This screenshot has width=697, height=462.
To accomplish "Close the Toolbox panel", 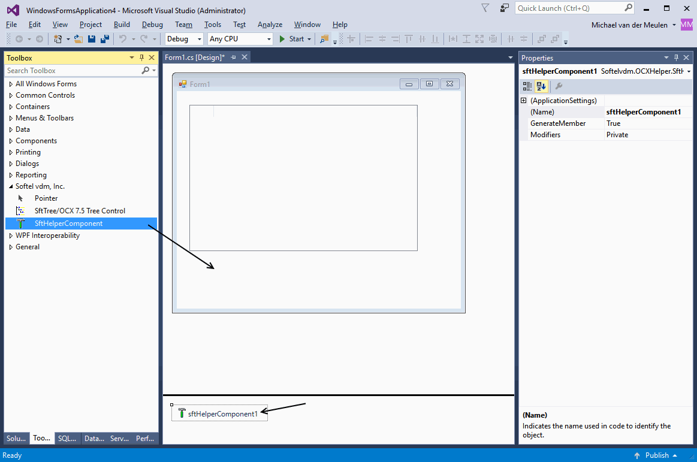I will 152,58.
